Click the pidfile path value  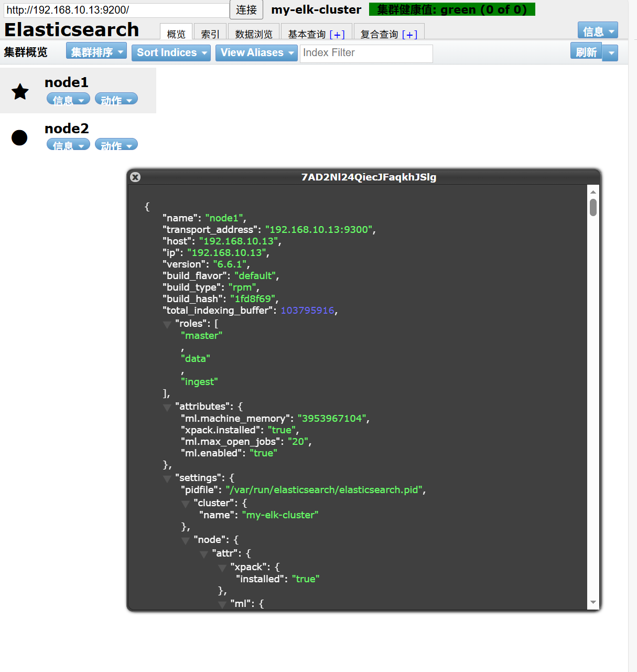tap(324, 489)
